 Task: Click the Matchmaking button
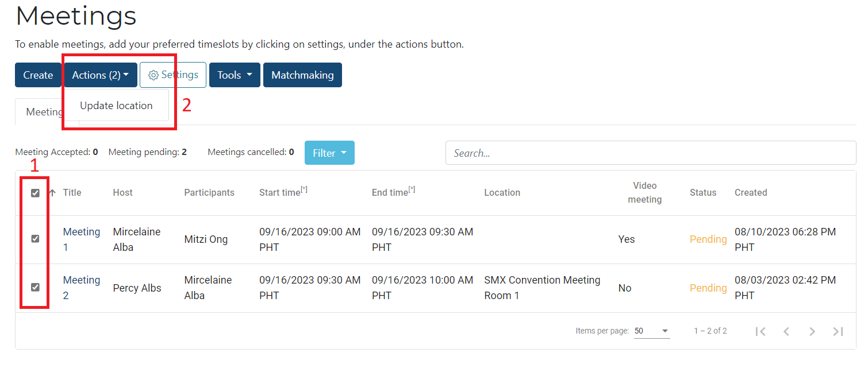pos(302,75)
